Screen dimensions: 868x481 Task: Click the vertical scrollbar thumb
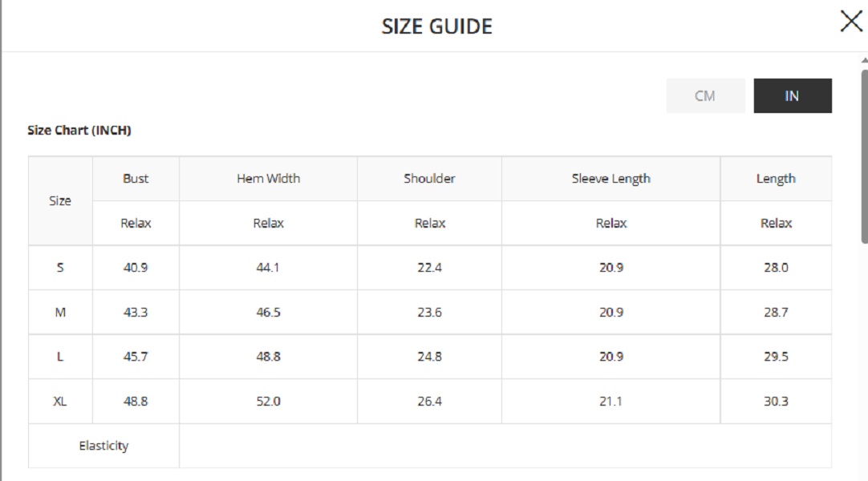[864, 156]
